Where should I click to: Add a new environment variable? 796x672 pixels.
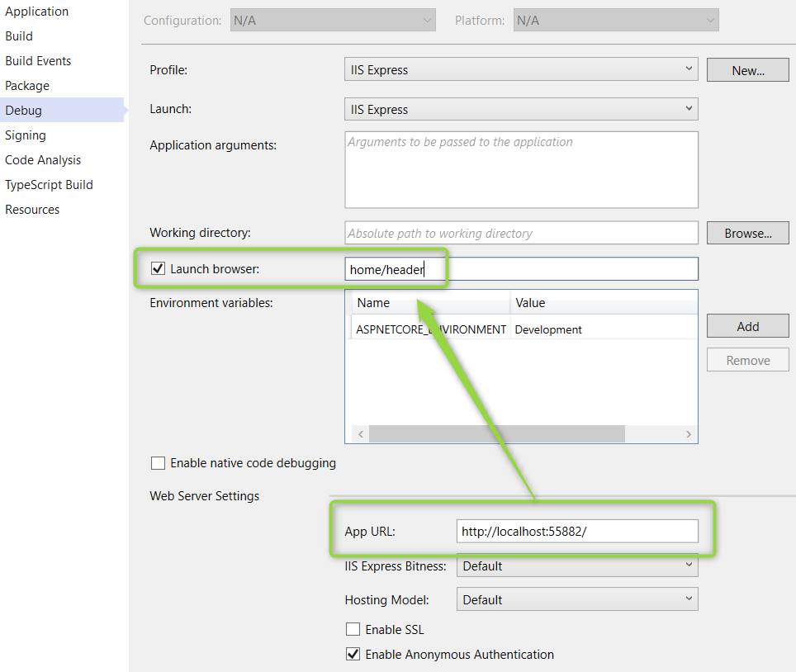point(747,325)
